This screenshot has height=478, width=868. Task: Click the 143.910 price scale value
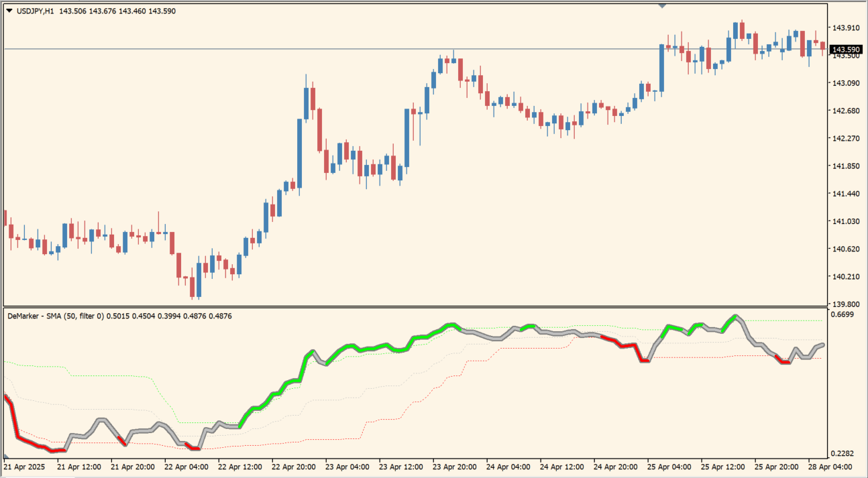pyautogui.click(x=846, y=27)
